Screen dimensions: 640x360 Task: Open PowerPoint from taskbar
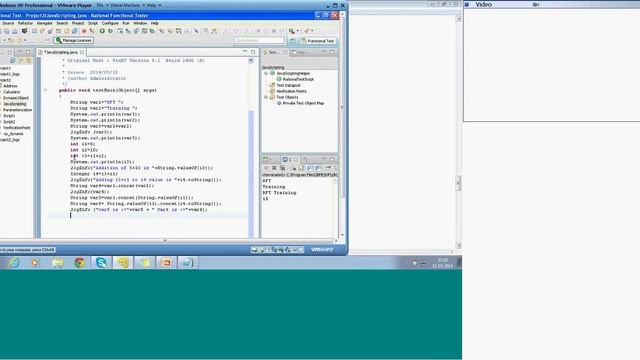coord(166,262)
